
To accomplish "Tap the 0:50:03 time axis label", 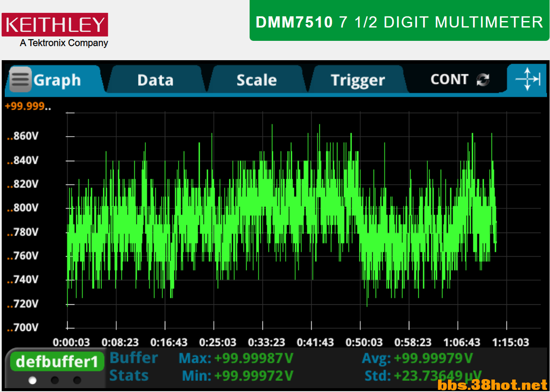I will (x=364, y=342).
